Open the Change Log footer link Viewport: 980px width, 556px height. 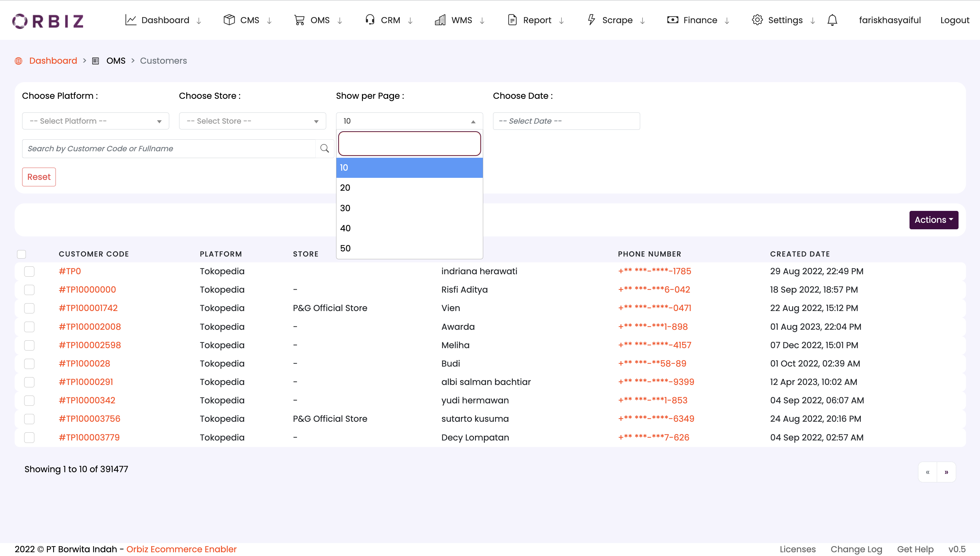(x=856, y=549)
